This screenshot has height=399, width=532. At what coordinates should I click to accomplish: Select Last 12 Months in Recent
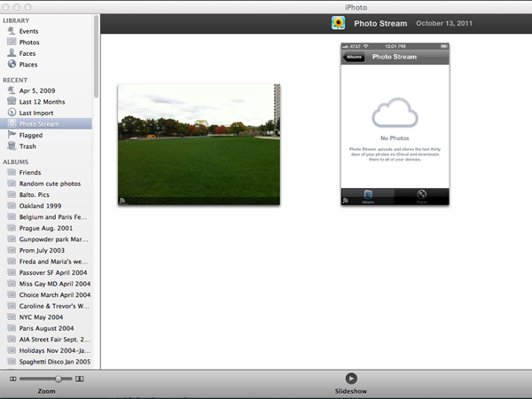pyautogui.click(x=46, y=101)
